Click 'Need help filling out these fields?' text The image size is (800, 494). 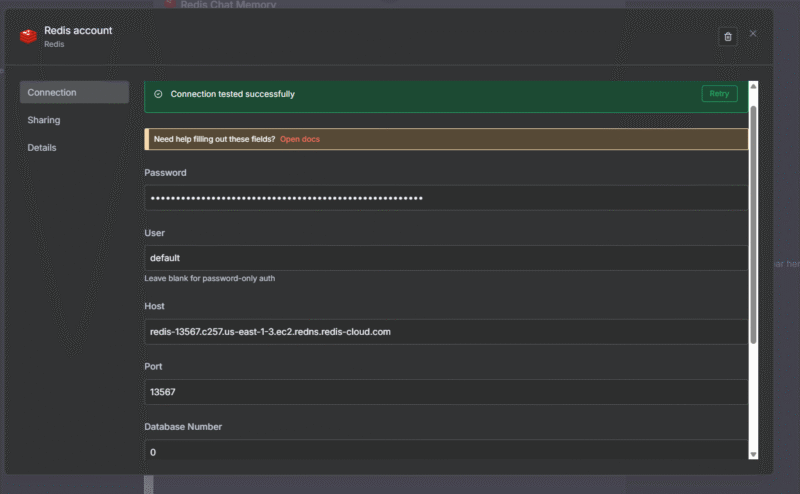click(x=214, y=139)
